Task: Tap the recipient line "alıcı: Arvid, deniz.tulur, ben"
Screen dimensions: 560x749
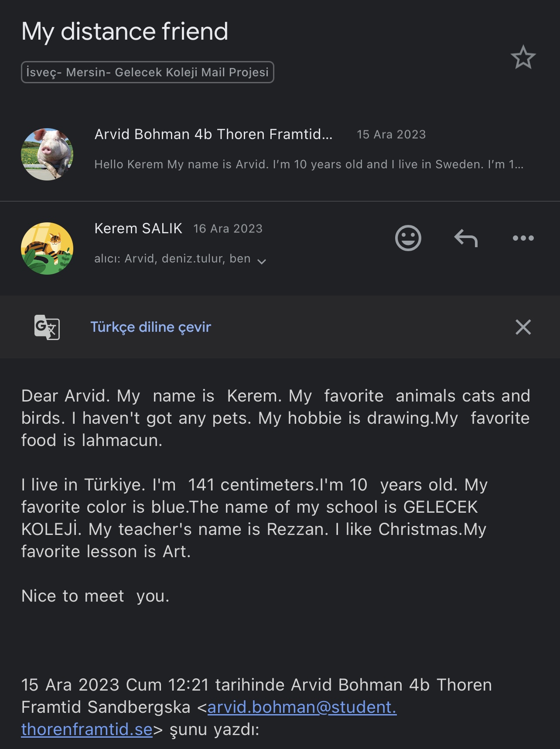Action: tap(172, 259)
